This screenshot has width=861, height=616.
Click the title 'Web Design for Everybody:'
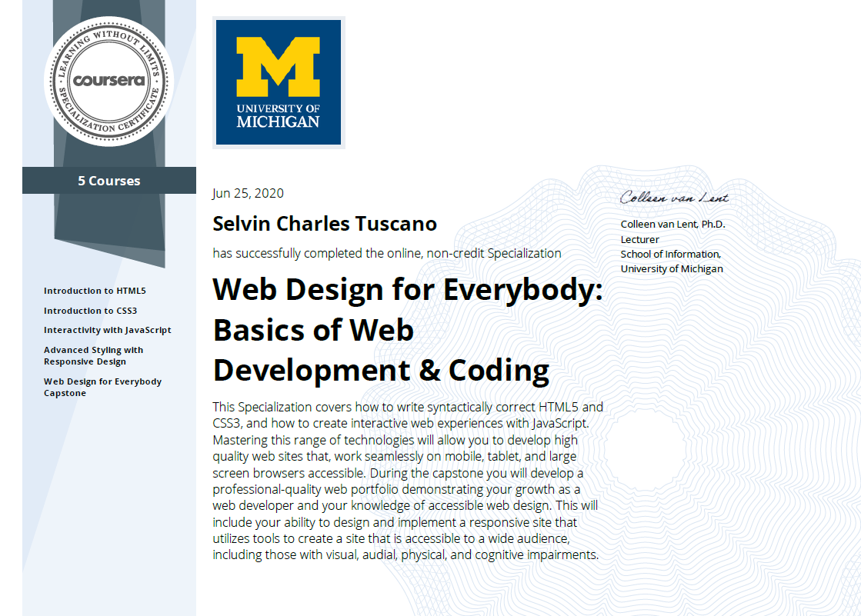pos(408,289)
